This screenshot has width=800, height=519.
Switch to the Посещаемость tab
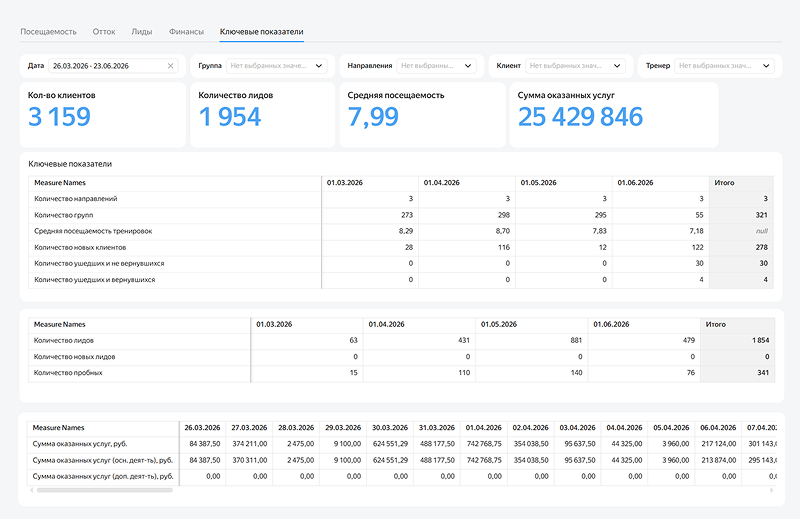(48, 32)
